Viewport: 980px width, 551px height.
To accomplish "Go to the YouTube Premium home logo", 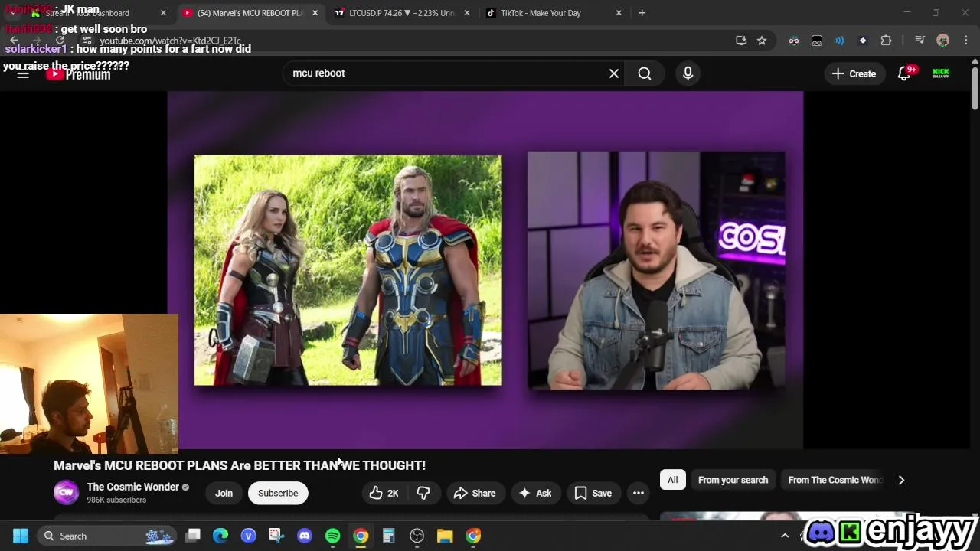I will [78, 74].
